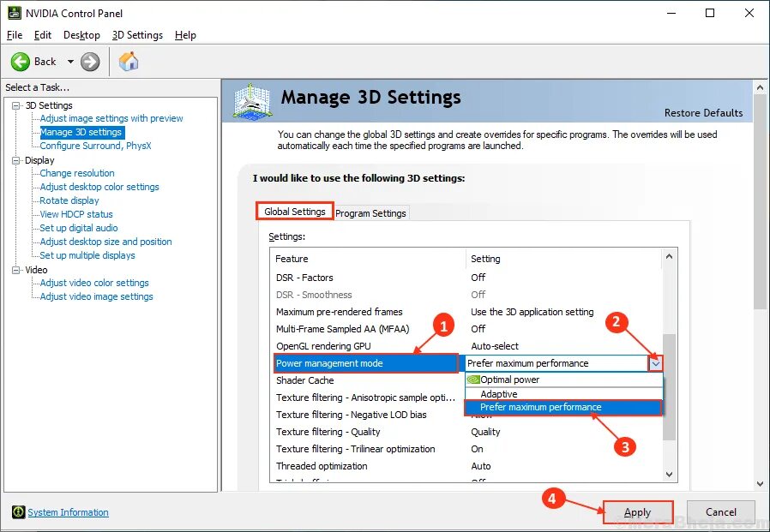
Task: Select the Threaded optimization row
Action: point(466,467)
